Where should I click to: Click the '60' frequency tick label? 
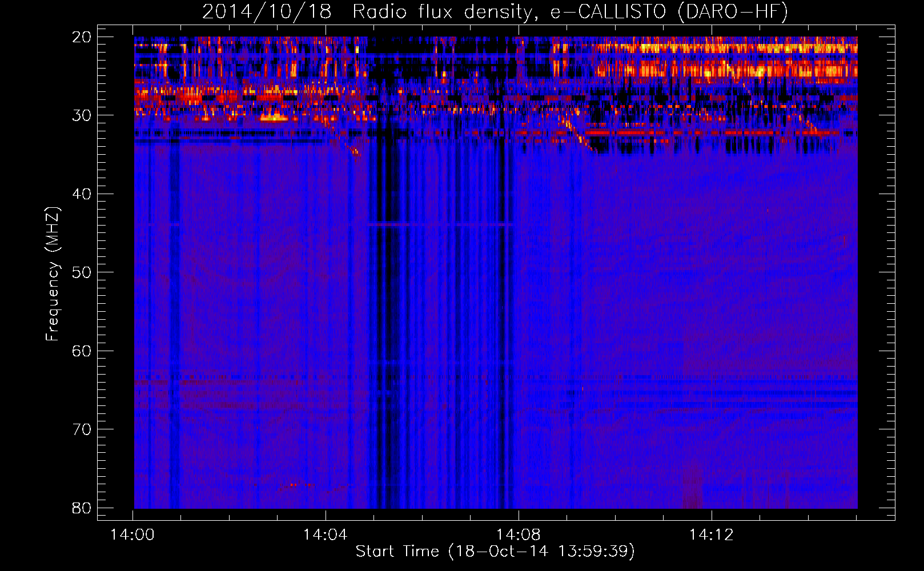pyautogui.click(x=82, y=351)
